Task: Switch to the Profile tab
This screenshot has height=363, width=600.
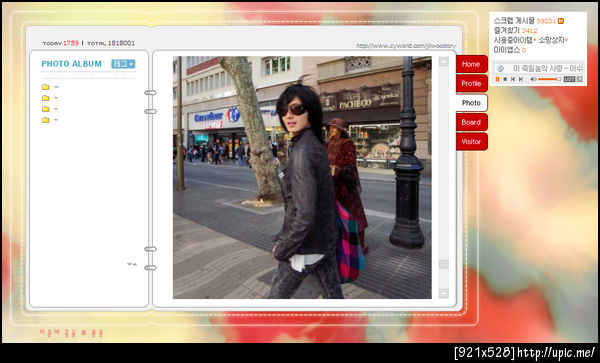Action: (471, 83)
